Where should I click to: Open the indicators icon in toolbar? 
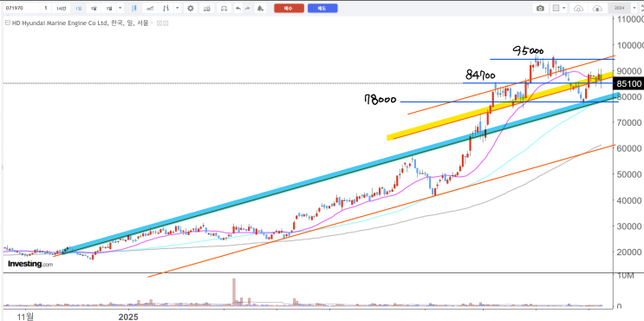tap(207, 8)
